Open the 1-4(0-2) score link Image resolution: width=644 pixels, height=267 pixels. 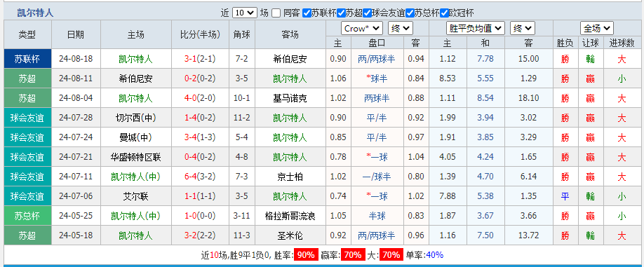[200, 118]
